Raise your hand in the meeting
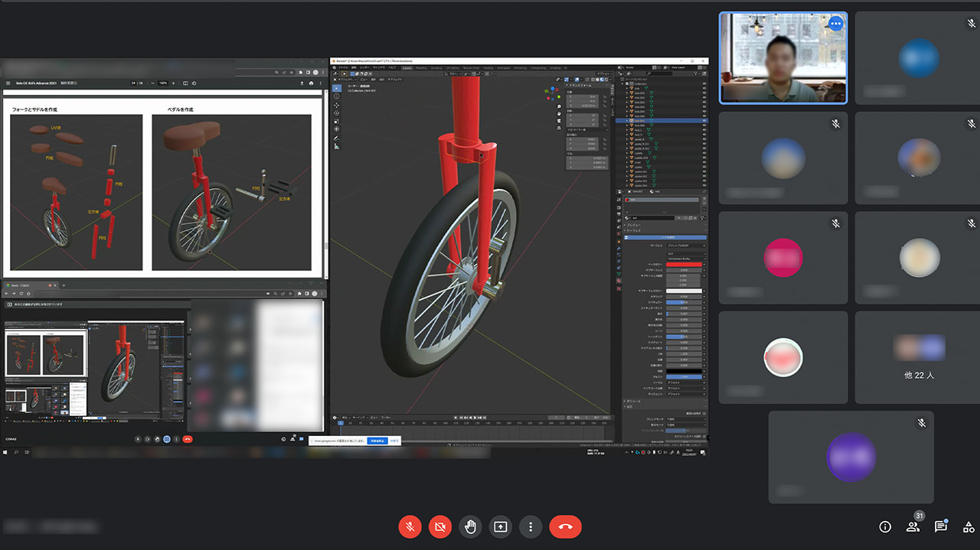 tap(470, 527)
